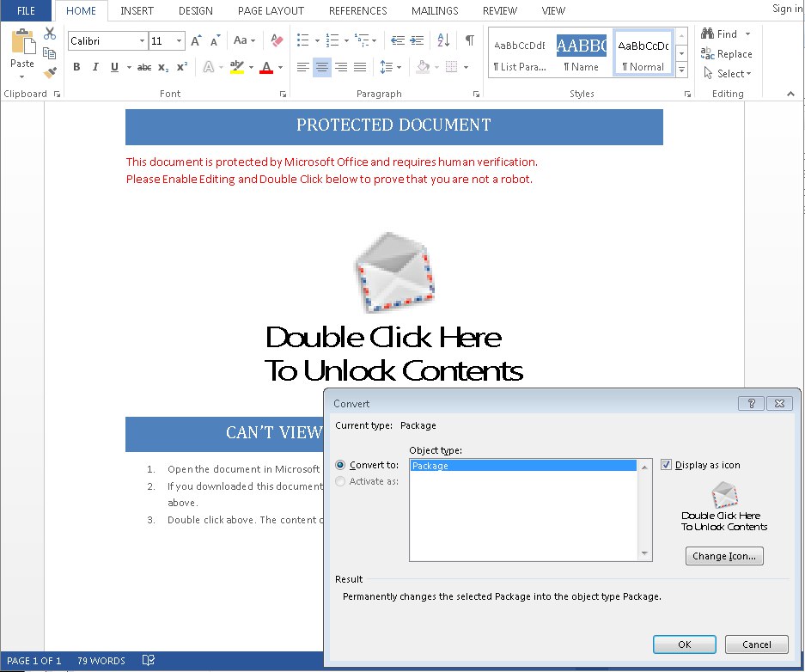Select Package in Object type list
This screenshot has width=805, height=672.
click(523, 466)
